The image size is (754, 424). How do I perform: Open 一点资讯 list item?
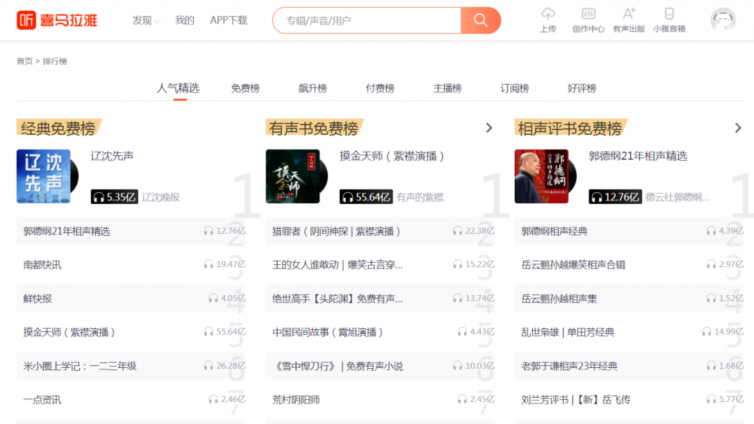tap(42, 399)
